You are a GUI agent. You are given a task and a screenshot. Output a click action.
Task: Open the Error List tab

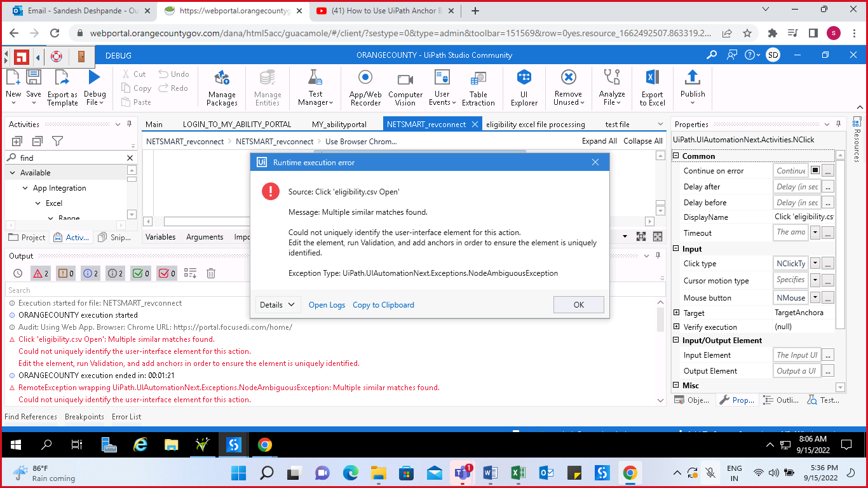coord(126,417)
